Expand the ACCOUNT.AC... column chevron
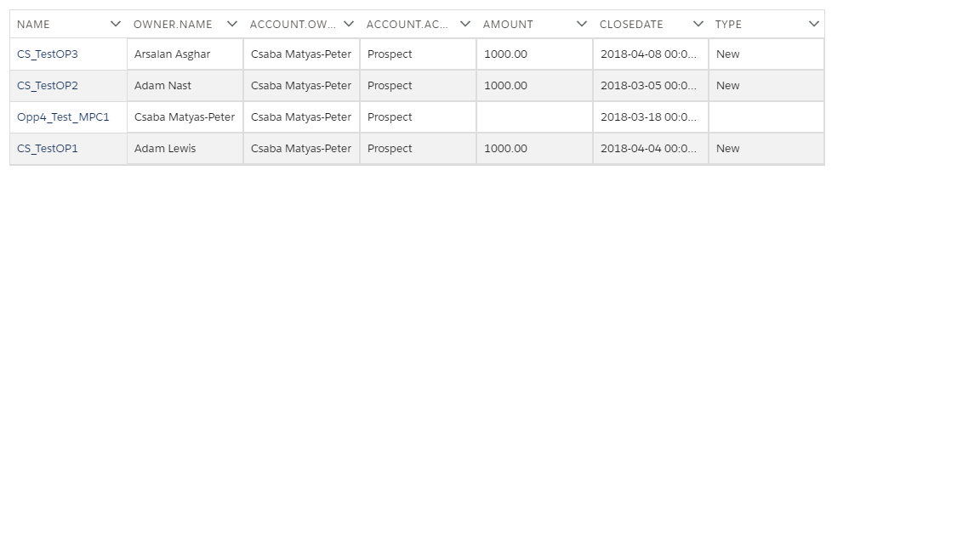980x551 pixels. coord(465,24)
